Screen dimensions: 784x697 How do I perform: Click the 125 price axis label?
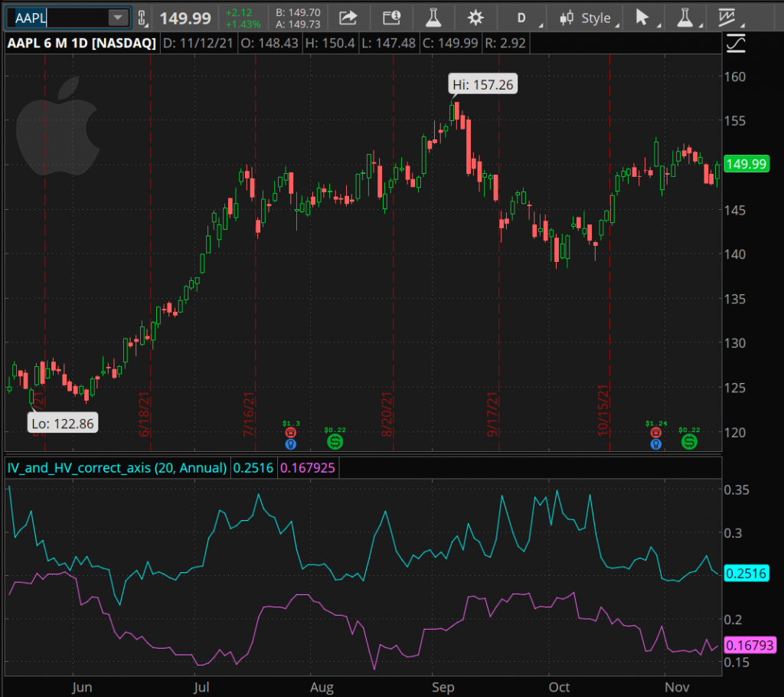point(734,388)
